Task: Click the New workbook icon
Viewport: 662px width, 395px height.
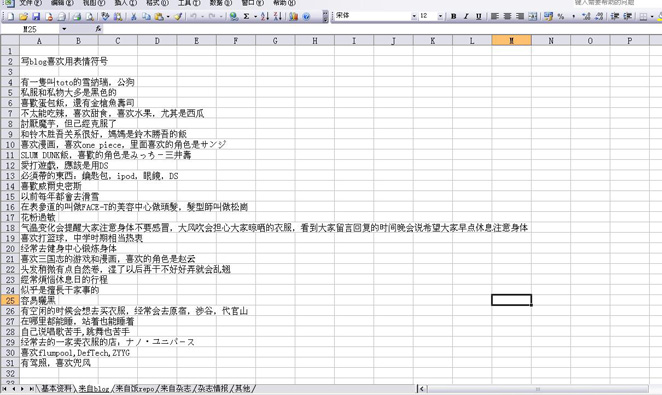Action: click(11, 17)
